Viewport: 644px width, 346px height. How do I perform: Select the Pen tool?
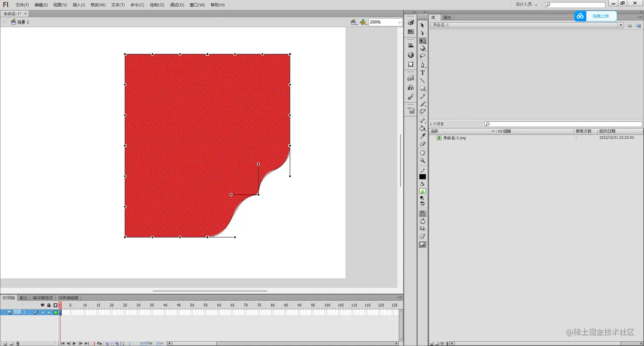pos(423,65)
